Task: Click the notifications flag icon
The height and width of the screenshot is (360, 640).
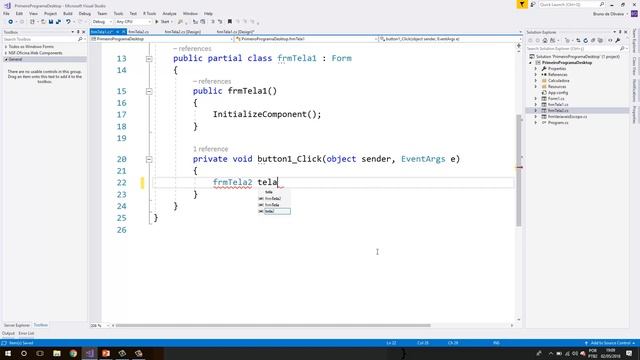Action: (522, 4)
